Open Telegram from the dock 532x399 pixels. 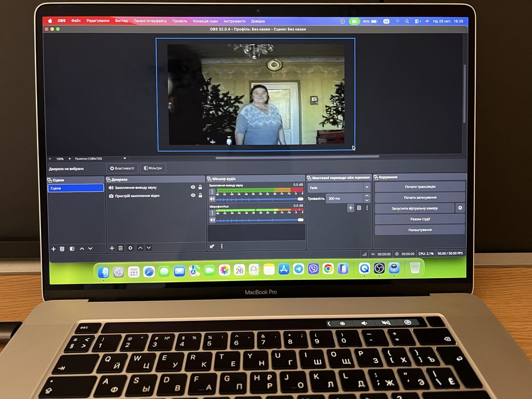click(299, 269)
